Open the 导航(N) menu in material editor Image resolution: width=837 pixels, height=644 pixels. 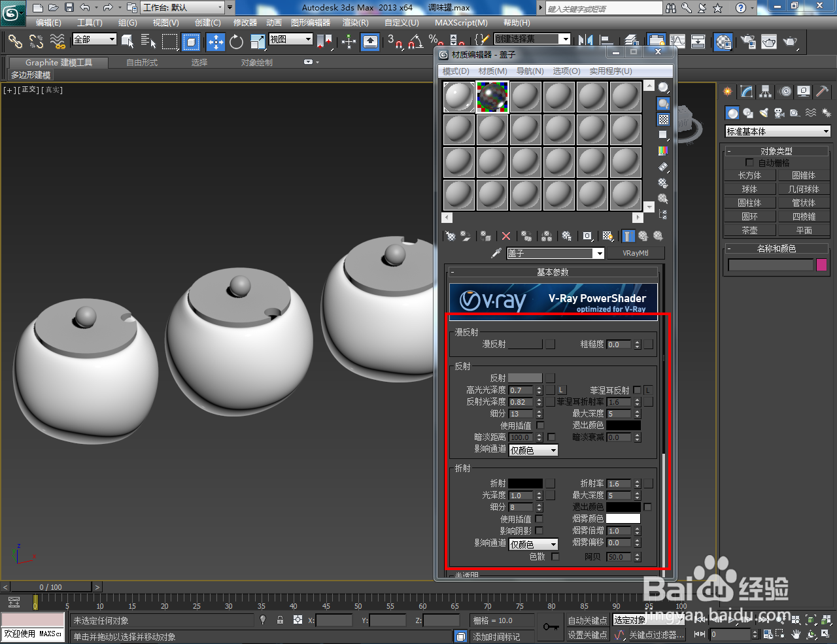coord(530,71)
